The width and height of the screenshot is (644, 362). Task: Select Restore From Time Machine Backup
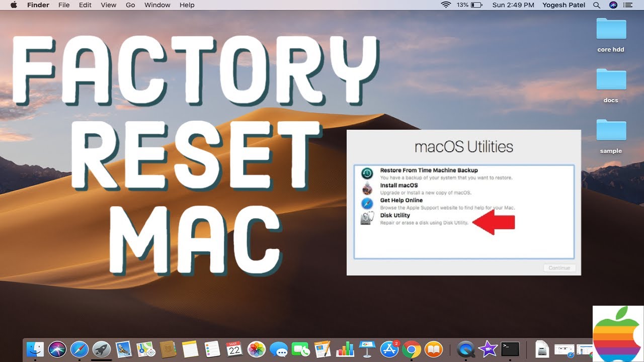pos(464,173)
